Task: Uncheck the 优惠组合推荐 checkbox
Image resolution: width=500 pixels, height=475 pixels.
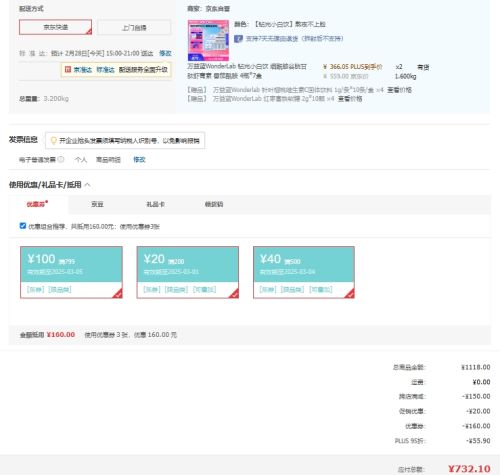Action: coord(23,226)
